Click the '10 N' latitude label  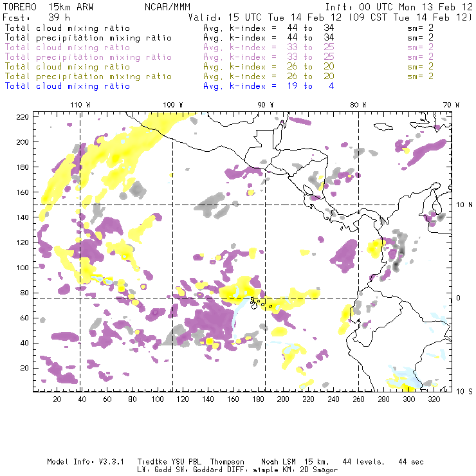(x=464, y=205)
